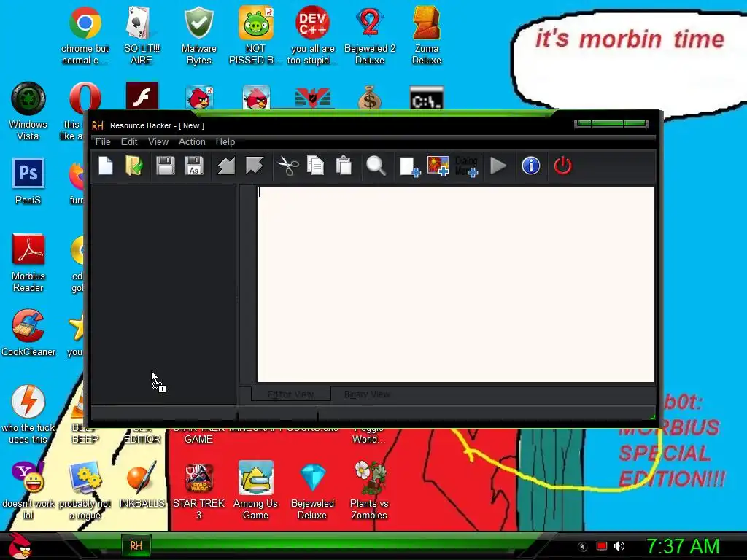
Task: Open the View menu
Action: [x=158, y=141]
